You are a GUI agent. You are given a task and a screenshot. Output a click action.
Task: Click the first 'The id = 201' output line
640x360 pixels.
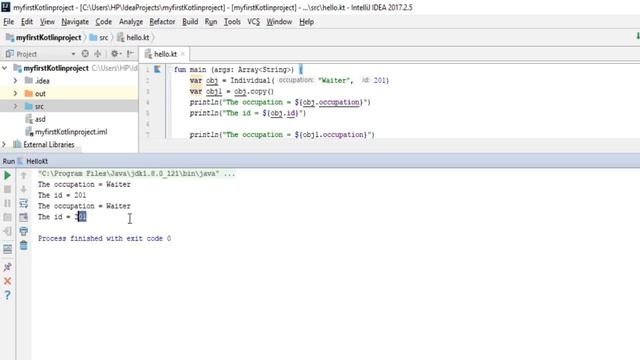click(x=62, y=195)
